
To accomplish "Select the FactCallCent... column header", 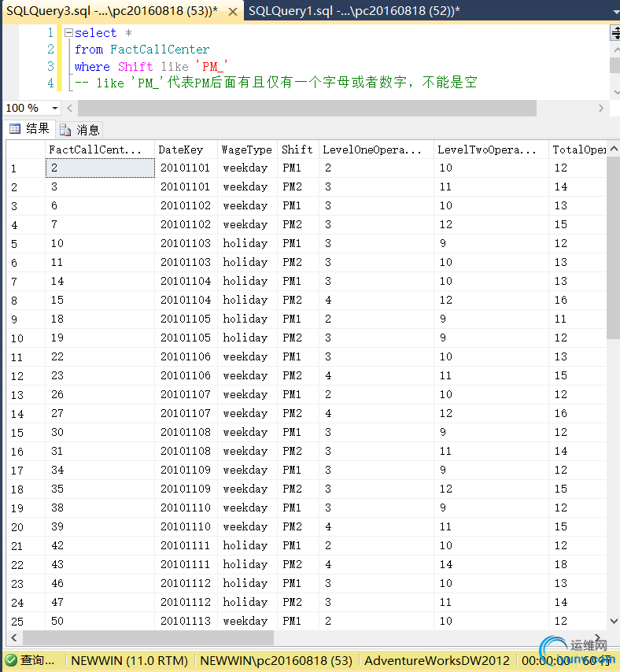I will tap(100, 150).
